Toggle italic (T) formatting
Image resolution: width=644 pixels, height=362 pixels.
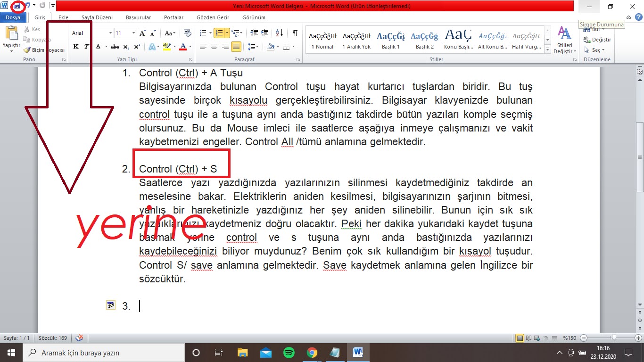[x=87, y=47]
